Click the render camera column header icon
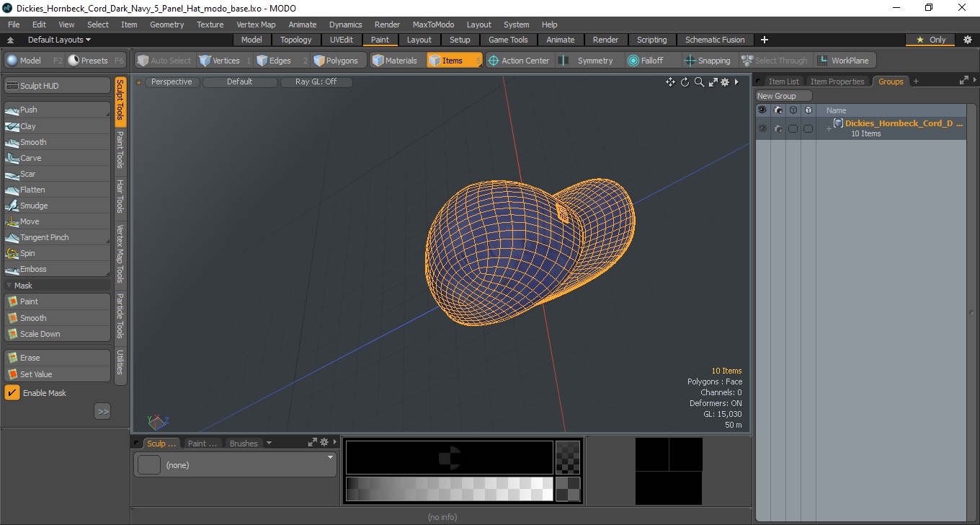 [x=778, y=110]
